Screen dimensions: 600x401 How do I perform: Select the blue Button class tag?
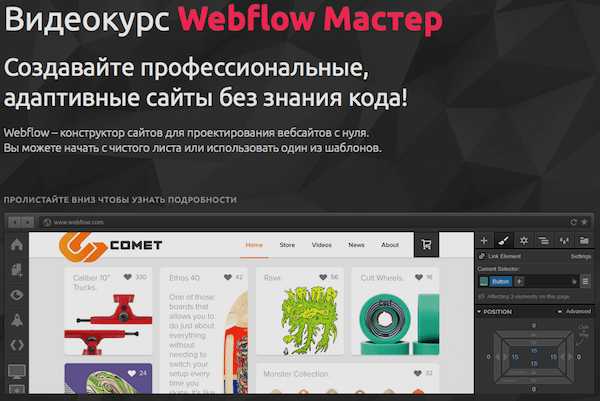pos(501,282)
